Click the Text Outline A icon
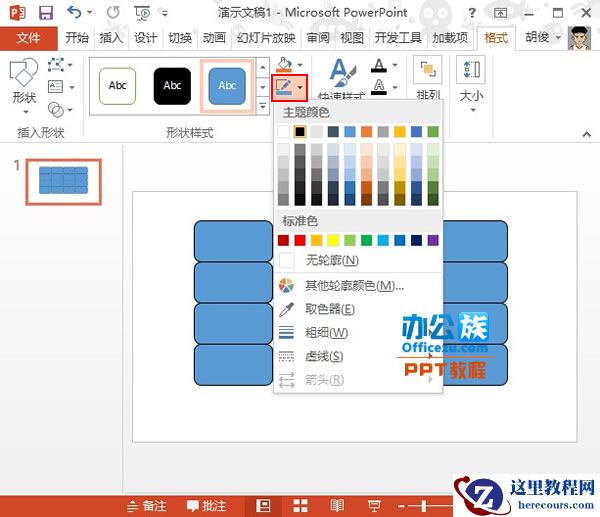The height and width of the screenshot is (517, 600). [379, 86]
